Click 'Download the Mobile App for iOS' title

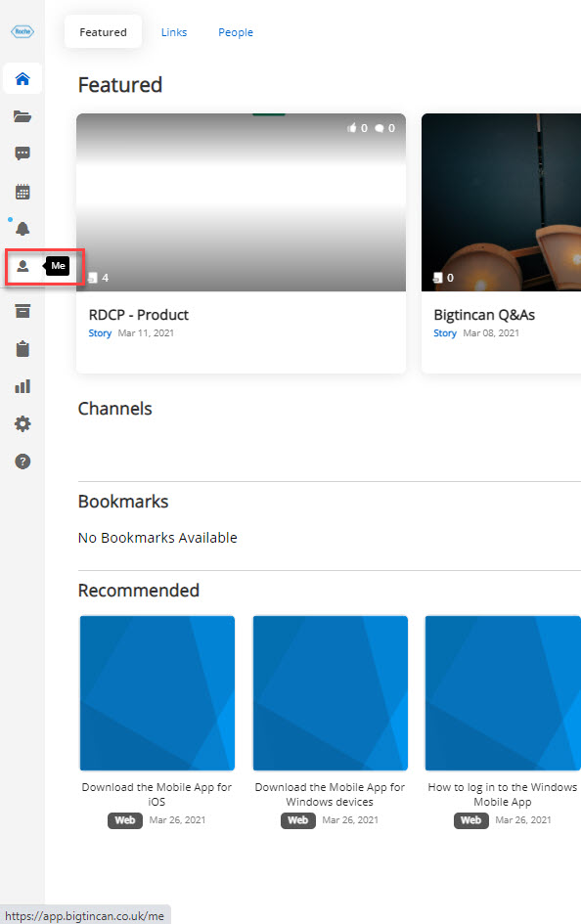(156, 794)
